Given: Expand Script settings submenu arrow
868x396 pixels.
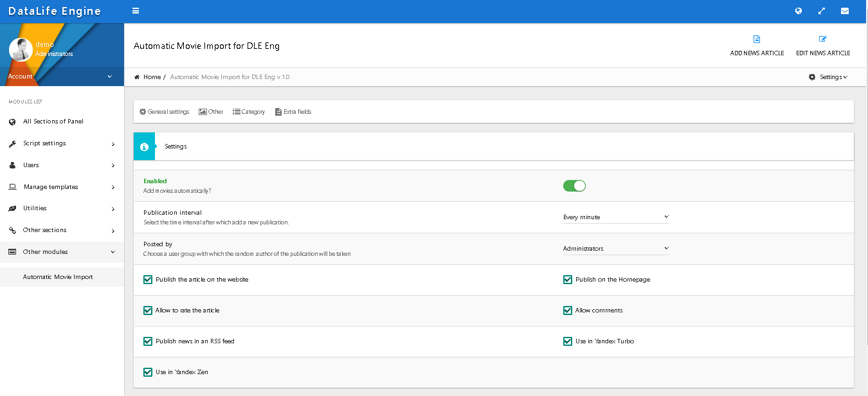Looking at the screenshot, I should [113, 144].
